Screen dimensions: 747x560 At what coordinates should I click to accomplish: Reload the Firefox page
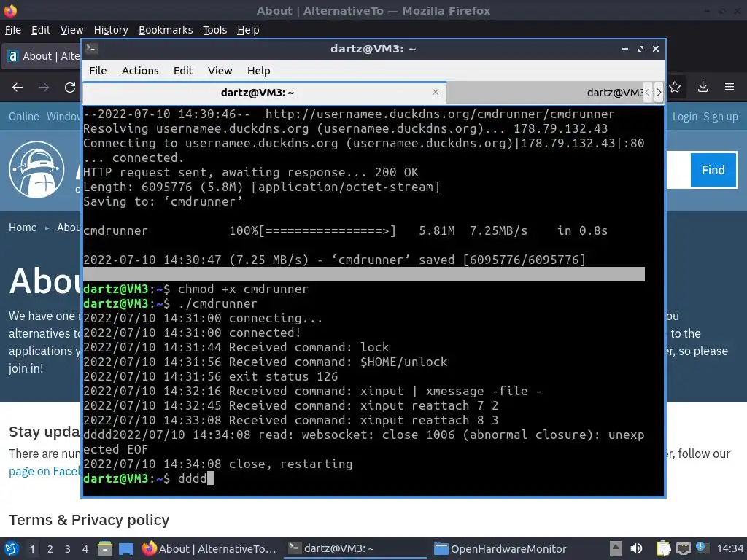click(70, 87)
